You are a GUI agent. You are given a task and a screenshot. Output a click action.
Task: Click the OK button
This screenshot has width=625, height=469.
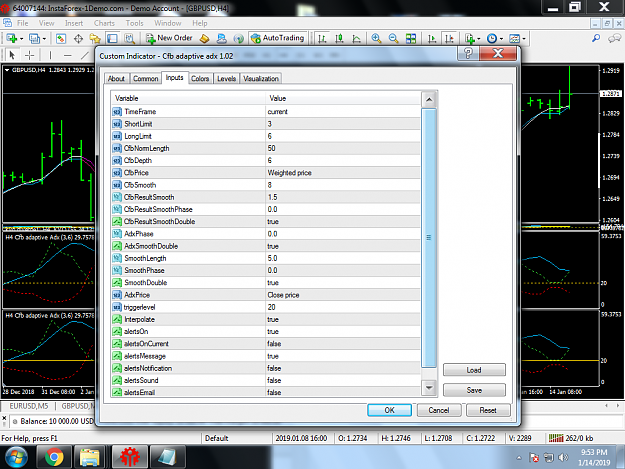click(389, 410)
